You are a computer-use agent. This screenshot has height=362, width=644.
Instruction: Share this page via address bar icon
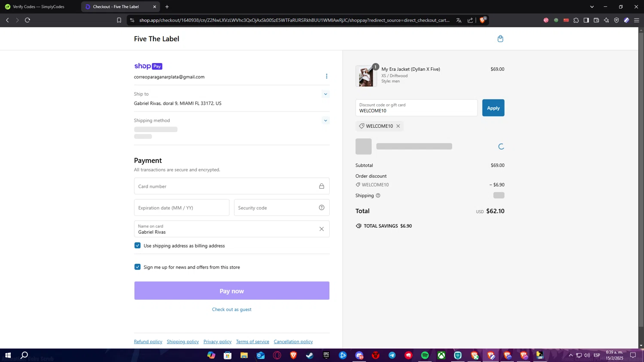pos(470,20)
